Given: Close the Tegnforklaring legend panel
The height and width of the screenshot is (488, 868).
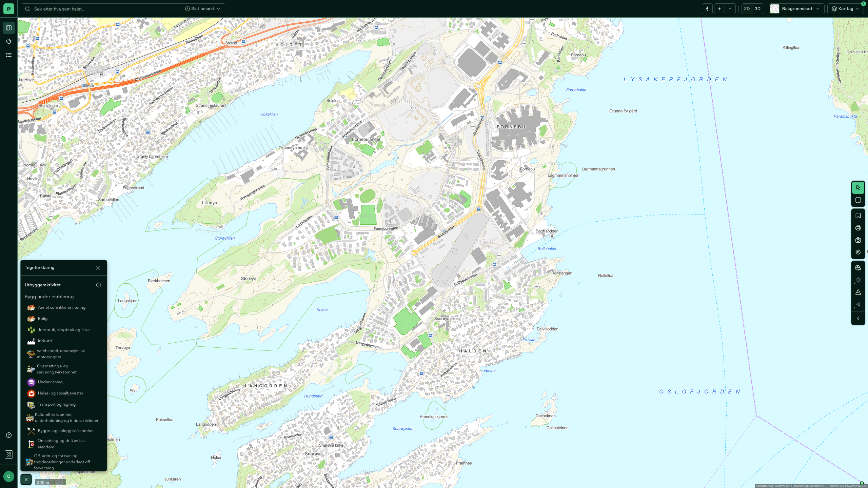Looking at the screenshot, I should pyautogui.click(x=98, y=268).
